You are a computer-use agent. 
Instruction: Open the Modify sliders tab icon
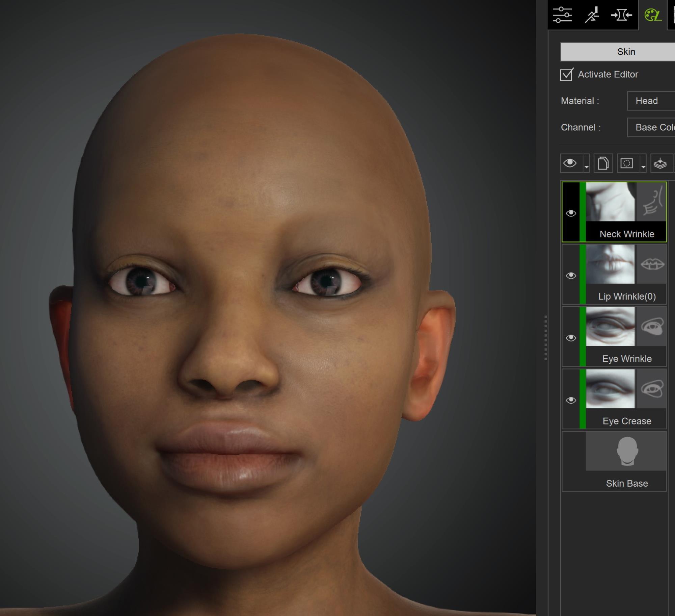click(x=562, y=15)
